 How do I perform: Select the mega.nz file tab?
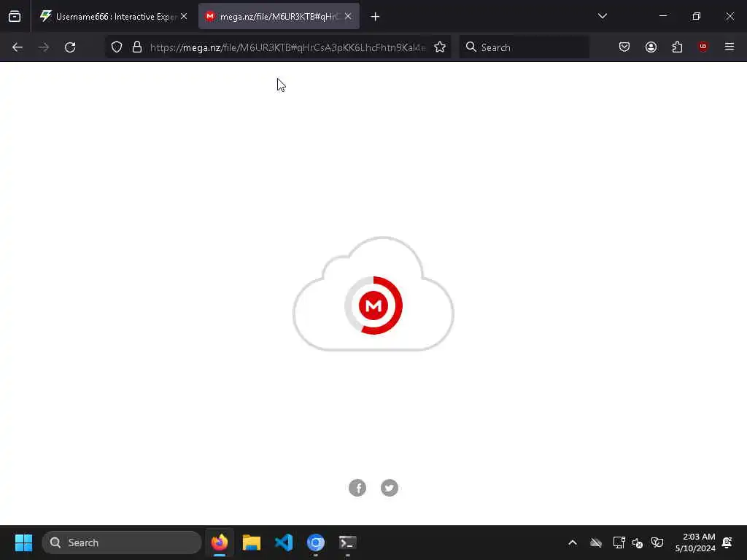pos(279,17)
